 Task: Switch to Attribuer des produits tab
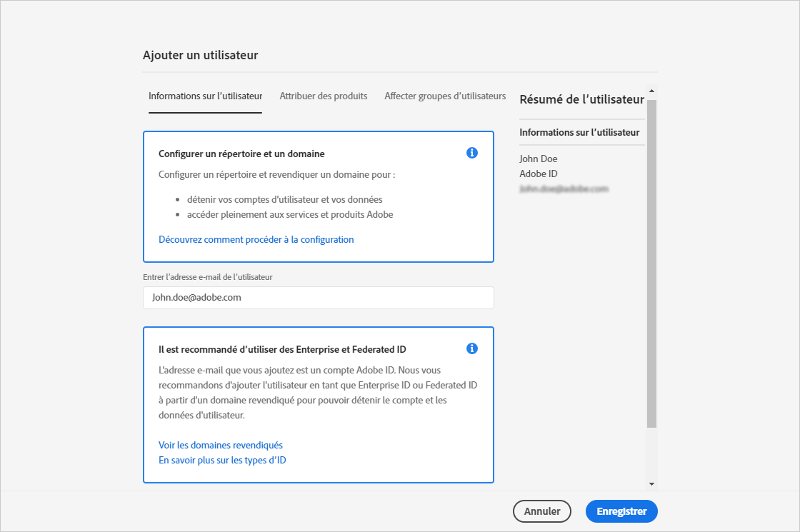tap(324, 96)
